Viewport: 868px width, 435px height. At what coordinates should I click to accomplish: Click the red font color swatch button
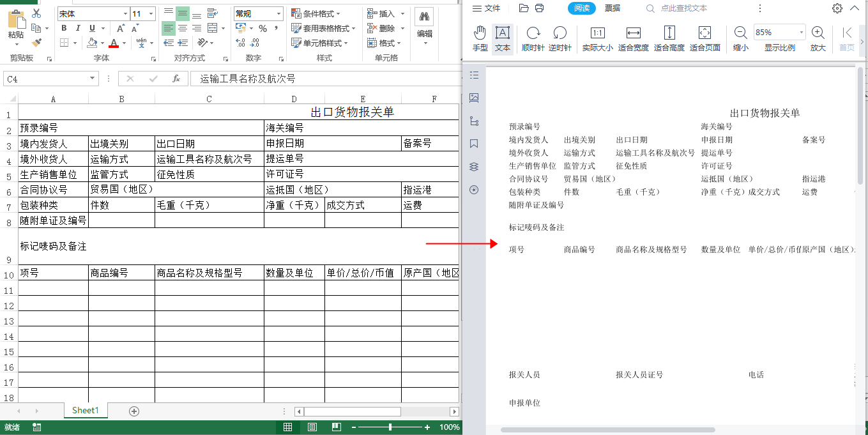click(114, 43)
